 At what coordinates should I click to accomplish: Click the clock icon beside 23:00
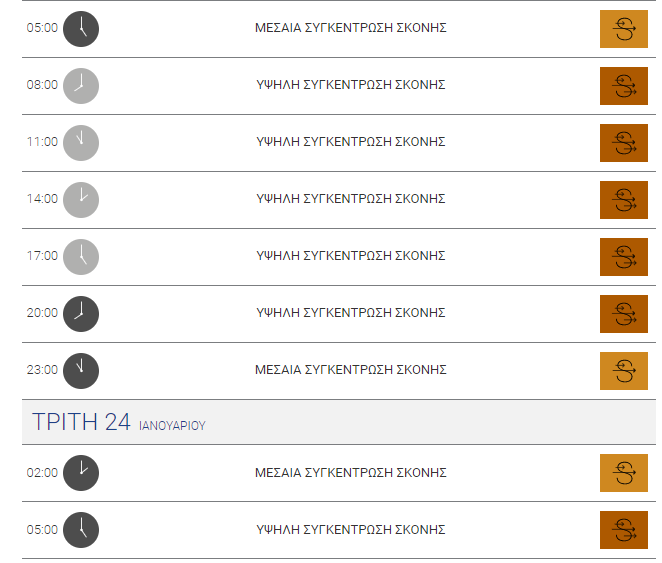[81, 371]
